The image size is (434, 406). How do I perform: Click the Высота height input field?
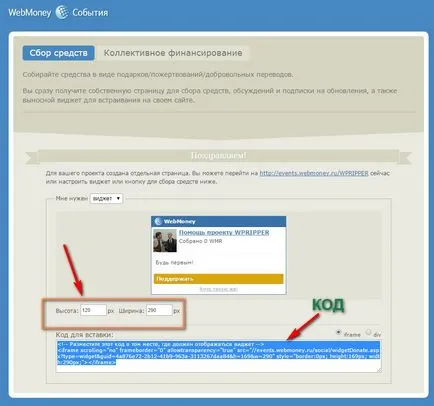[93, 310]
